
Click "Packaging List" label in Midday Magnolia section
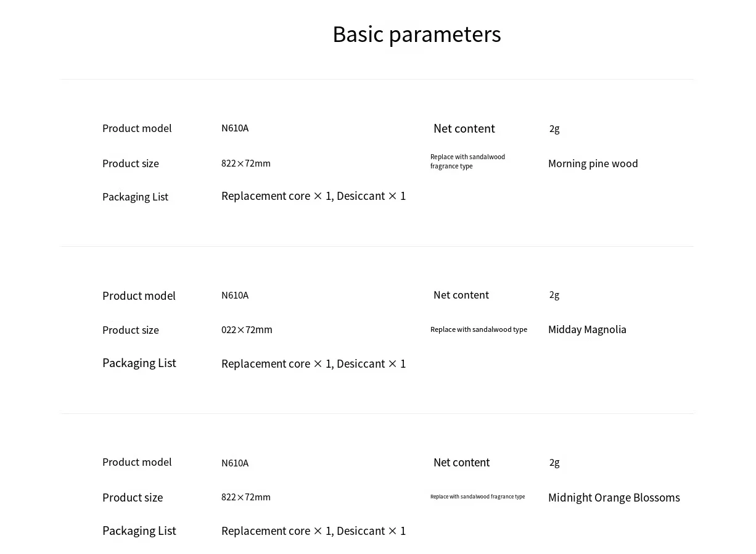pos(139,363)
